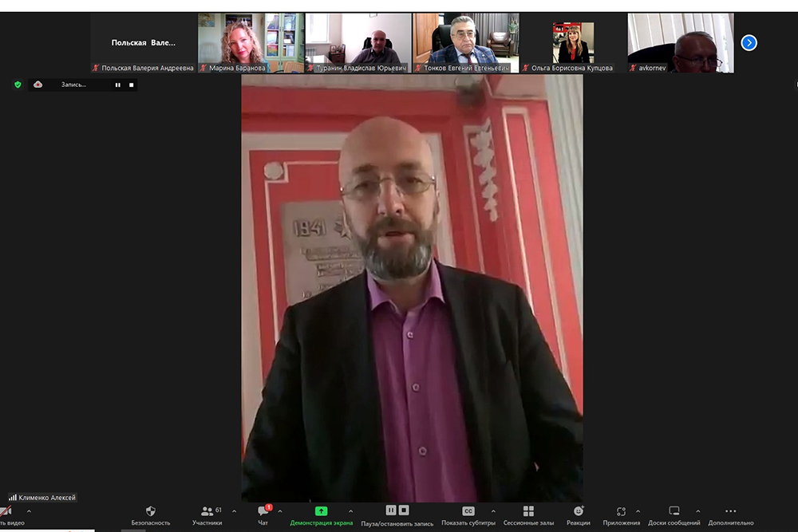Open the Дополнительно more options menu

(x=730, y=511)
